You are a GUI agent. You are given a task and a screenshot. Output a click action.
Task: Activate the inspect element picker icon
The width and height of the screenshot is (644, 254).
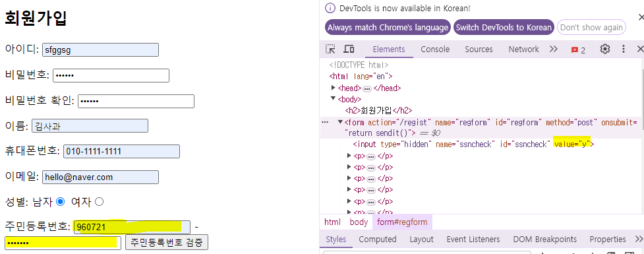point(330,49)
